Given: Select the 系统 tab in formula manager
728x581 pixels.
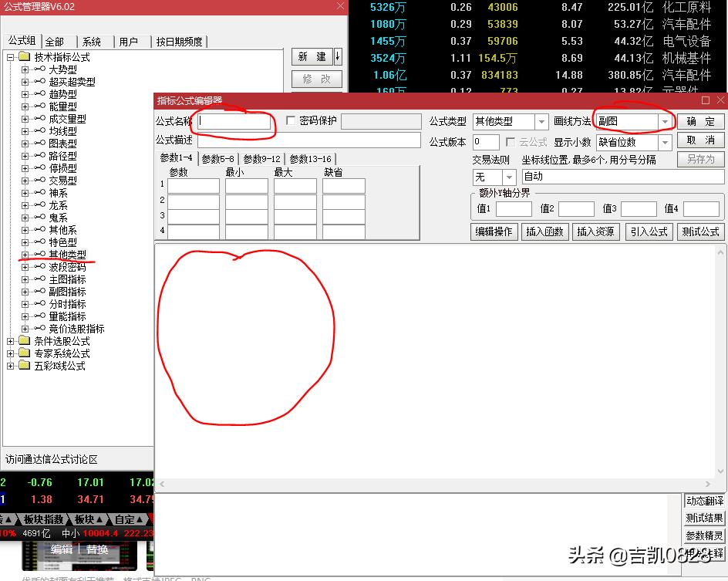Looking at the screenshot, I should [93, 40].
